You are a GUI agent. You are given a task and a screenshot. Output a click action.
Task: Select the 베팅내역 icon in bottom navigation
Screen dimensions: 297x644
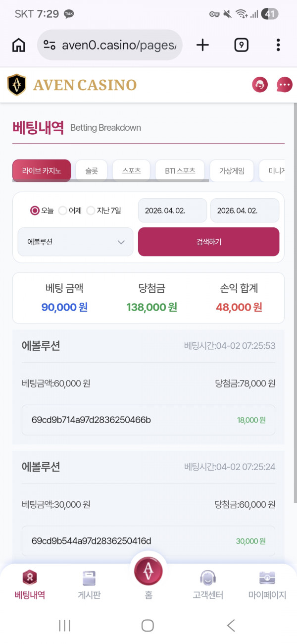pyautogui.click(x=29, y=583)
